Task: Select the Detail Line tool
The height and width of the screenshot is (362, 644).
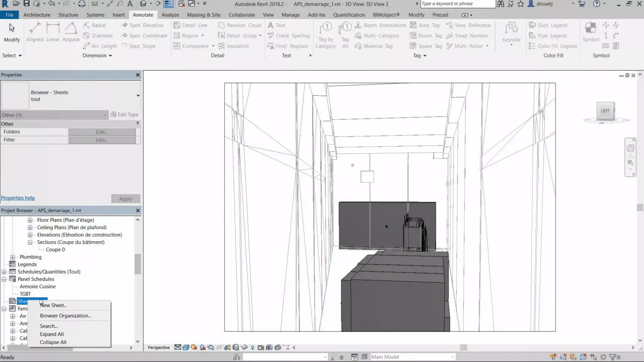Action: point(191,25)
